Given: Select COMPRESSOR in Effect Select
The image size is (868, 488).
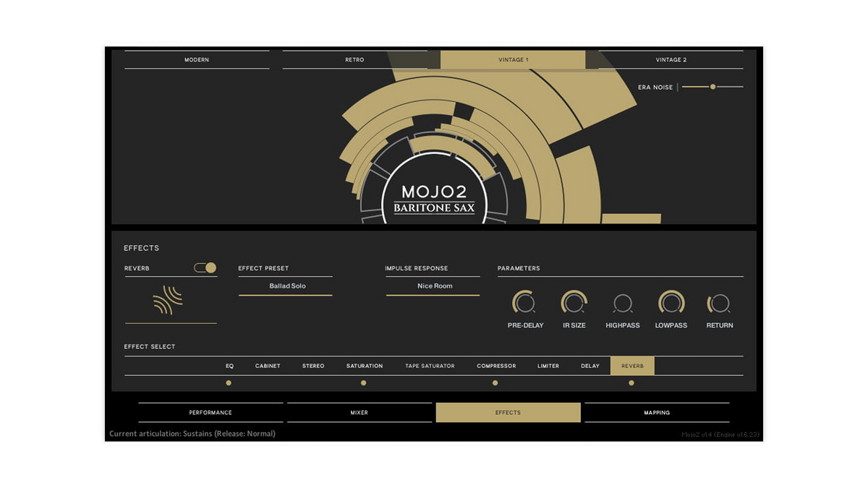Looking at the screenshot, I should (496, 366).
